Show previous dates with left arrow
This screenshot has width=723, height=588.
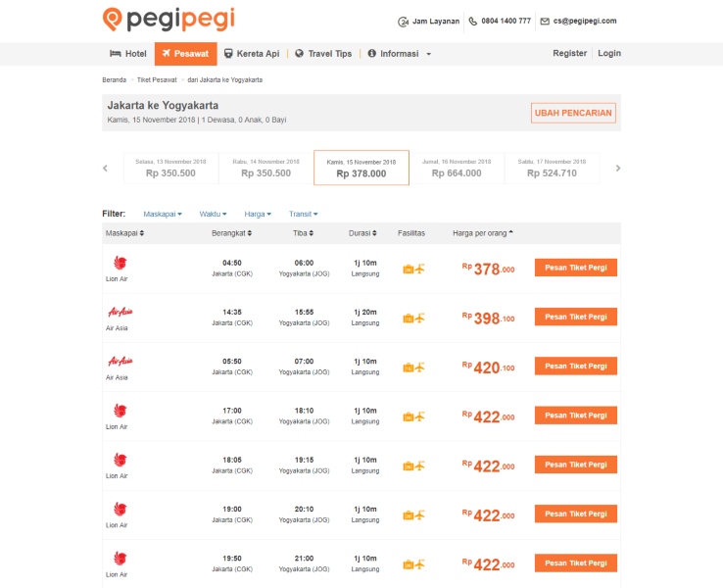pos(106,169)
